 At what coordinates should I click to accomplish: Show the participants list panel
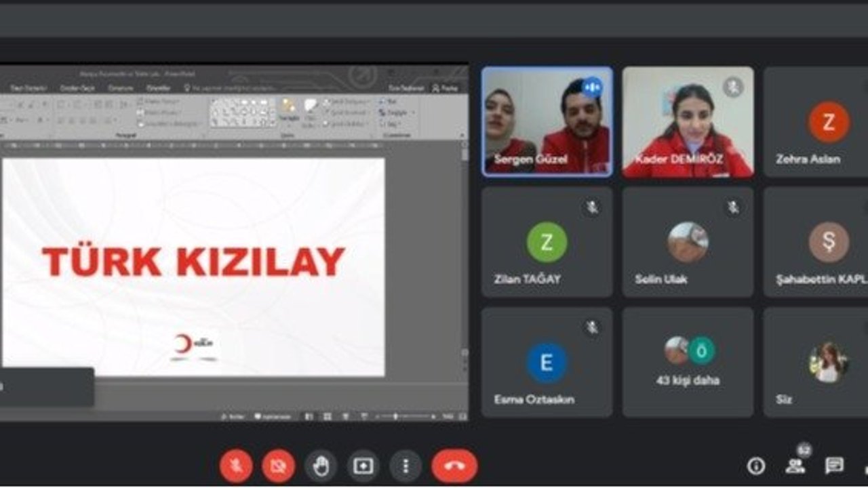click(x=795, y=466)
